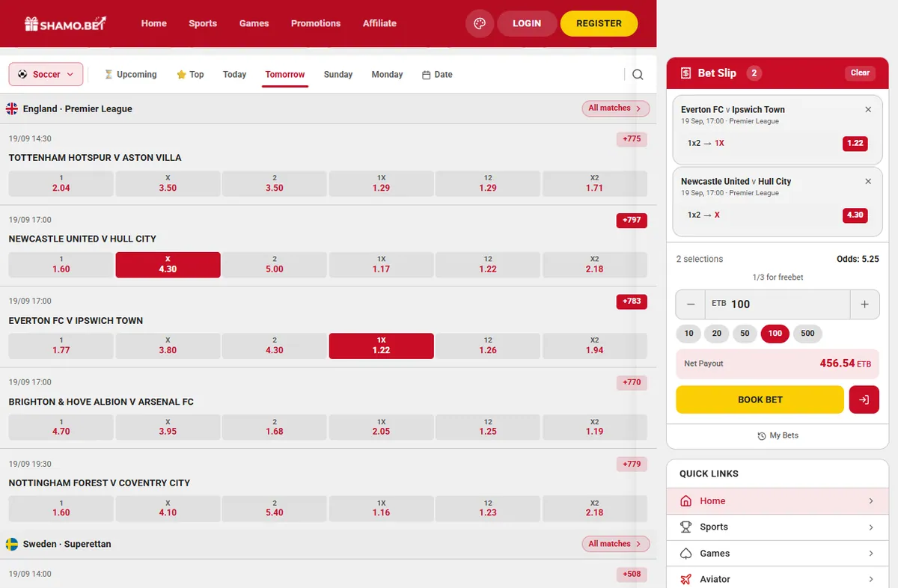Open the theme palette icon
The width and height of the screenshot is (898, 588).
pos(480,23)
